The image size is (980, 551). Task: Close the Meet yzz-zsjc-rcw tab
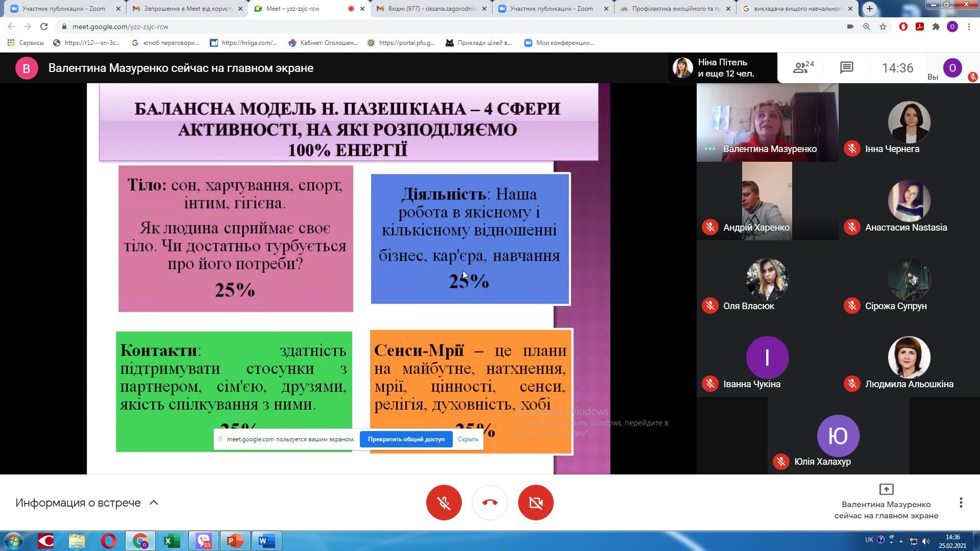(x=362, y=9)
